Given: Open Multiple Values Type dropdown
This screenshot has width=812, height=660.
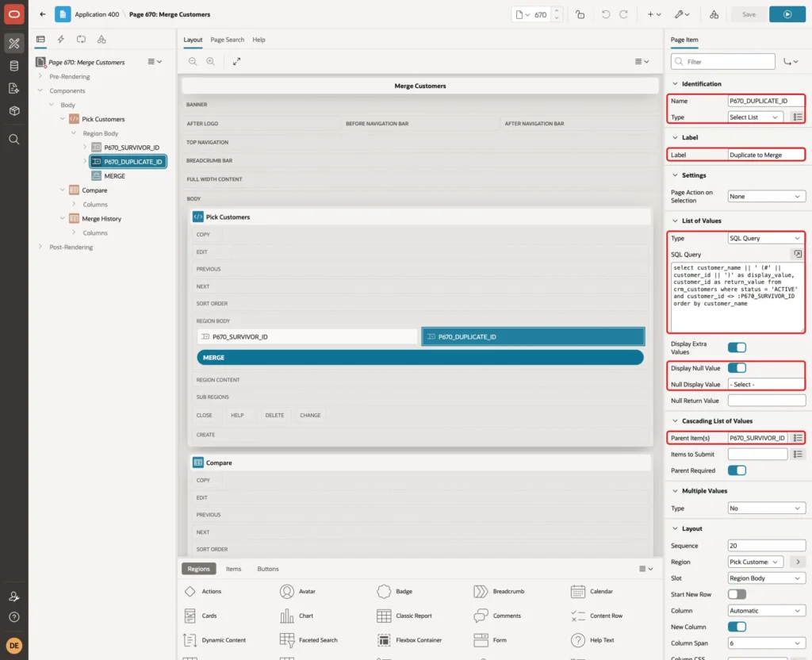Looking at the screenshot, I should pos(766,508).
